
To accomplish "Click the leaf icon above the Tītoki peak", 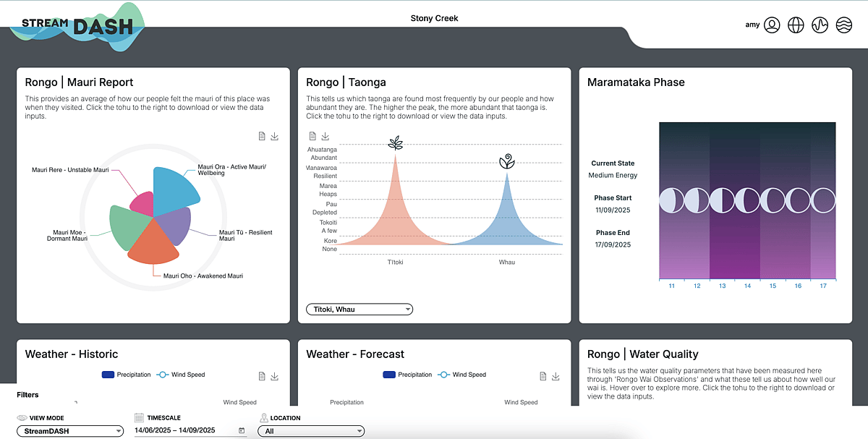I will tap(395, 142).
